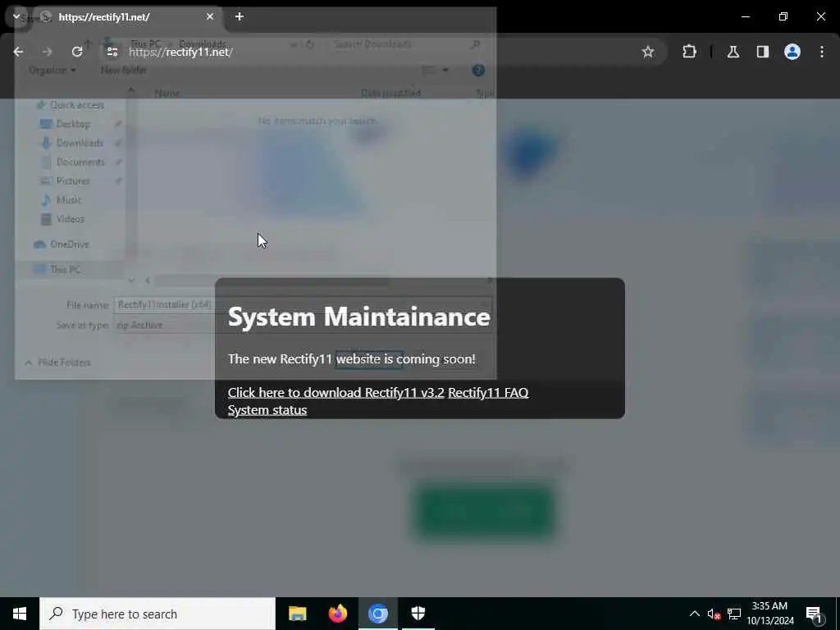The image size is (840, 630).
Task: Click the System Maintainance heading
Action: coord(359,317)
